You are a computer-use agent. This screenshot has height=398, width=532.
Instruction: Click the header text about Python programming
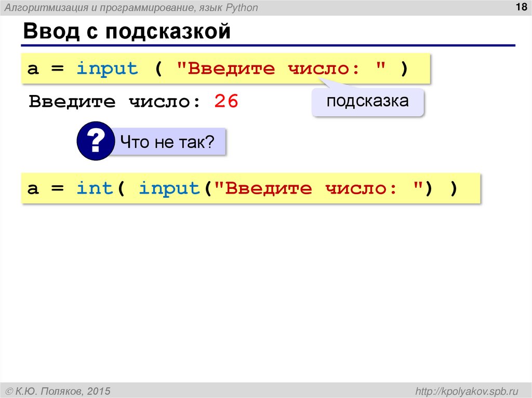pos(135,7)
